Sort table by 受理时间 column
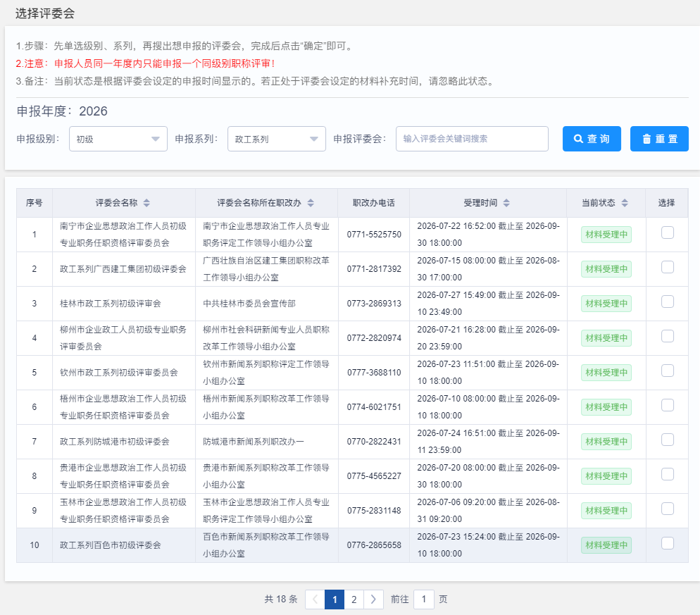 coord(506,203)
